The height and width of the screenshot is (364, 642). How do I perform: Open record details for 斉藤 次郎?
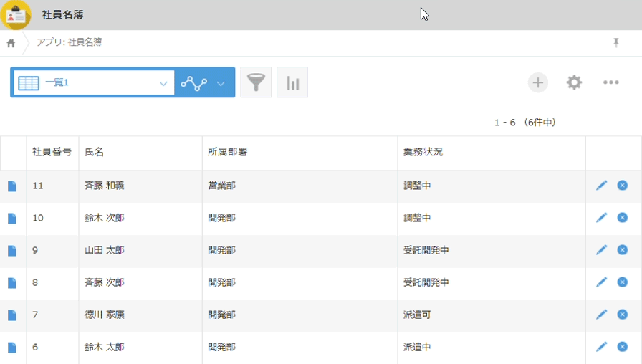[11, 283]
